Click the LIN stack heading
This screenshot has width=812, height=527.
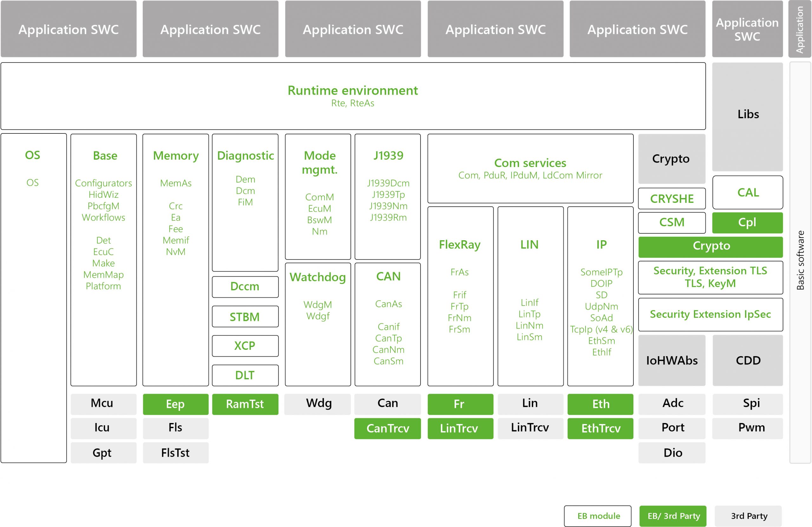529,244
